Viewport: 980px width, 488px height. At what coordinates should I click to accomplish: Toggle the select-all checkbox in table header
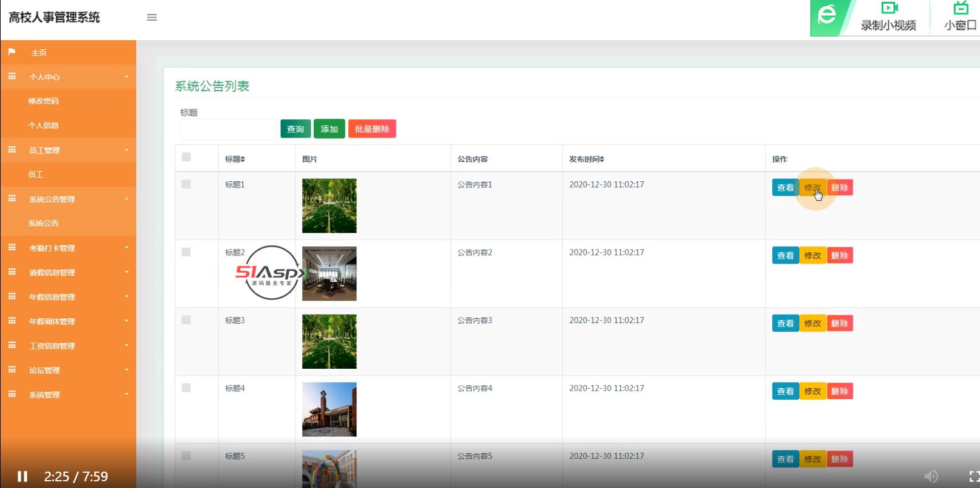pyautogui.click(x=186, y=157)
